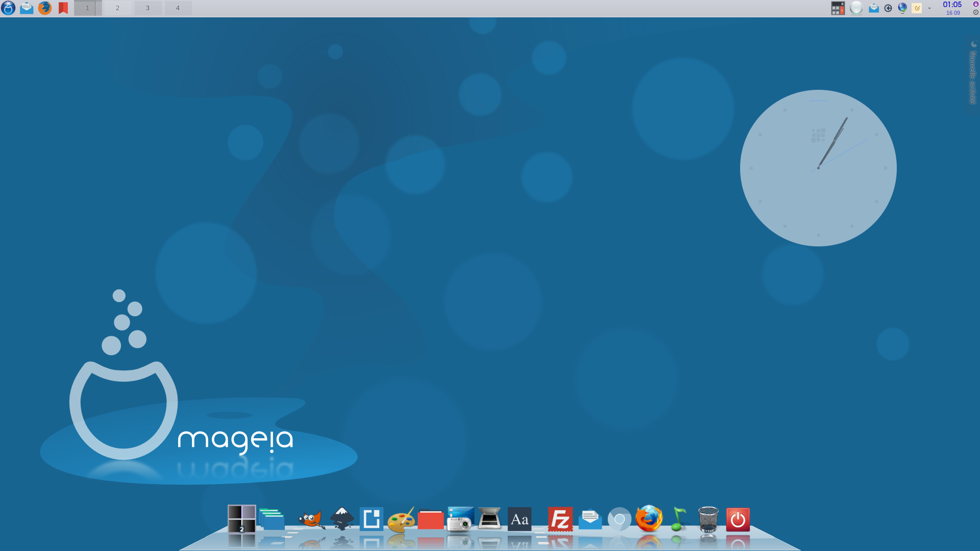Open the calculator widget in the panel
The image size is (980, 551).
pyautogui.click(x=838, y=8)
